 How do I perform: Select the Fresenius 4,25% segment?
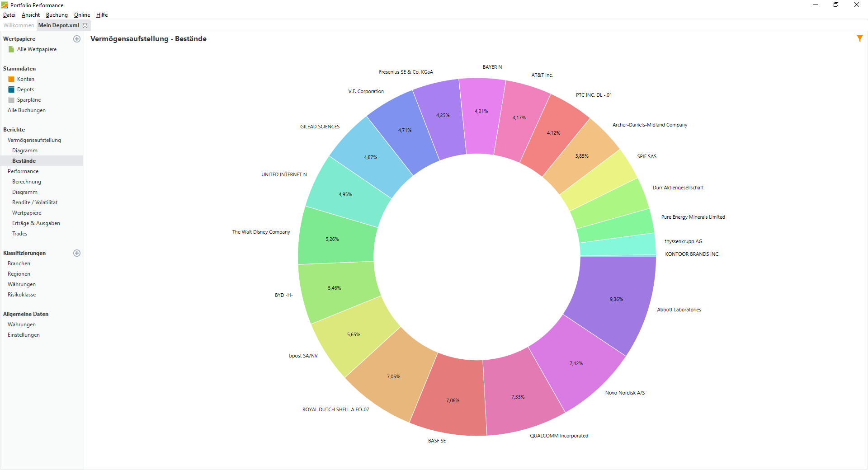tap(443, 115)
